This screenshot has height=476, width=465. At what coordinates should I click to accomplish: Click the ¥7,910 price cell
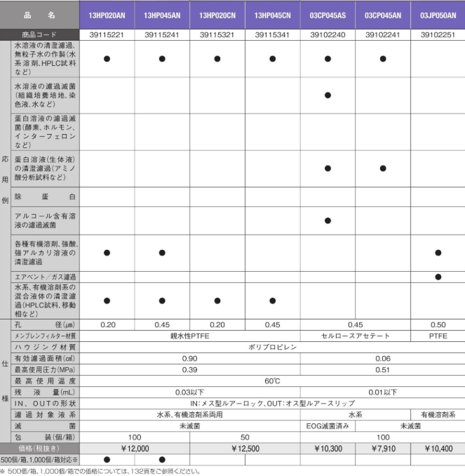(383, 447)
